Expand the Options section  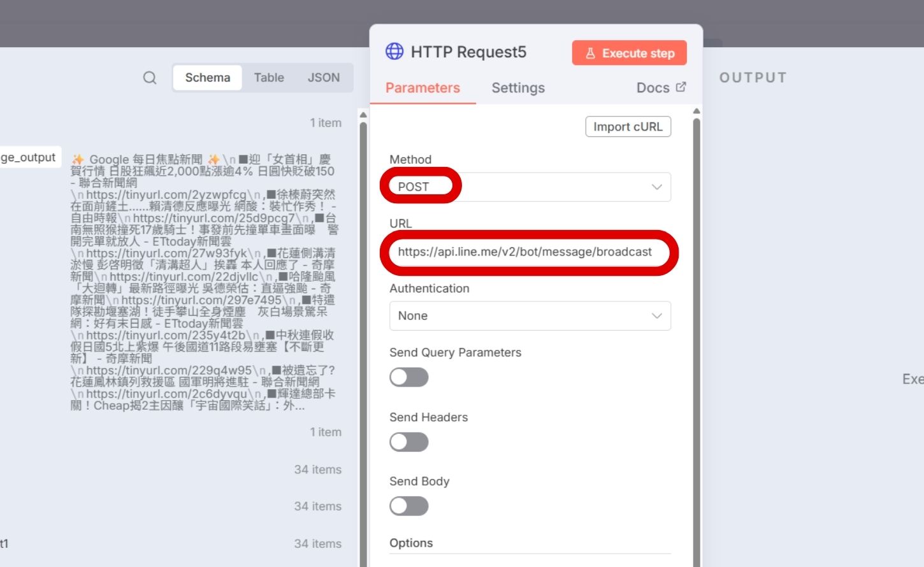[x=411, y=543]
